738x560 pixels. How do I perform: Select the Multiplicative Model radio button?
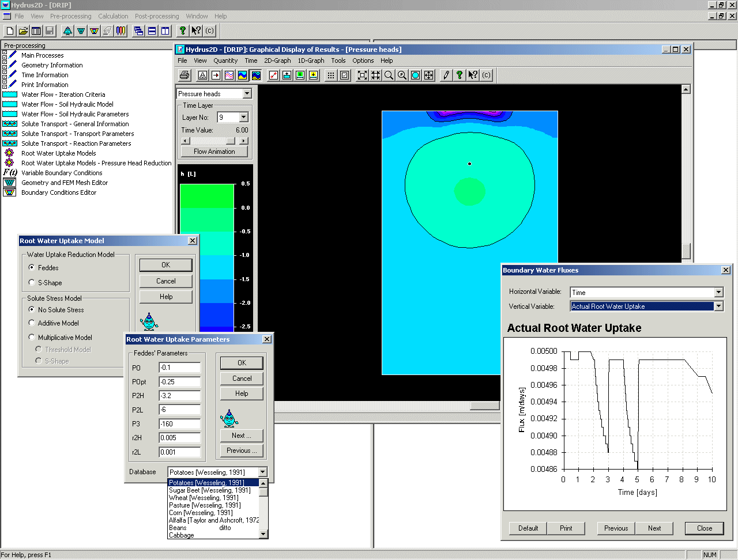tap(32, 337)
